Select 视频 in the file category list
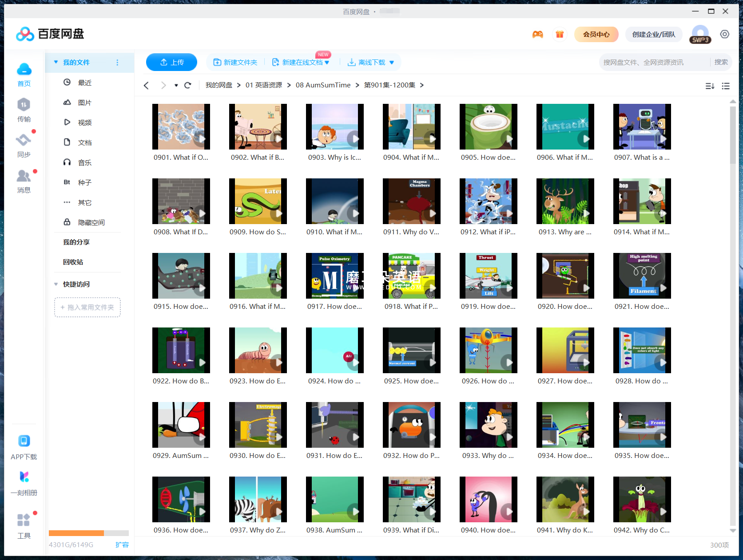The image size is (743, 560). [x=84, y=122]
